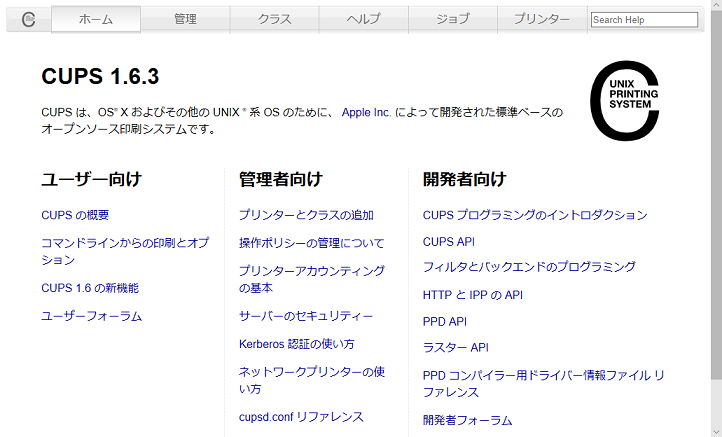722x437 pixels.
Task: Open the CUPS API link
Action: [449, 242]
